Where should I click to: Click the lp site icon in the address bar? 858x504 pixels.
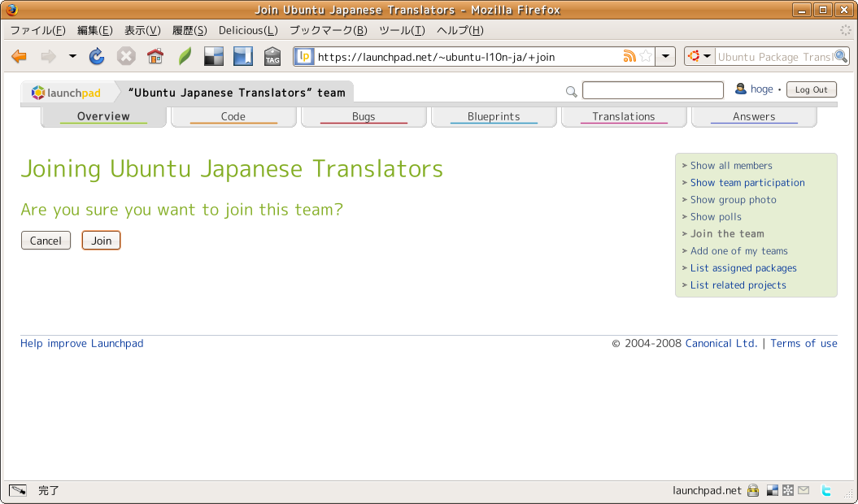[305, 56]
